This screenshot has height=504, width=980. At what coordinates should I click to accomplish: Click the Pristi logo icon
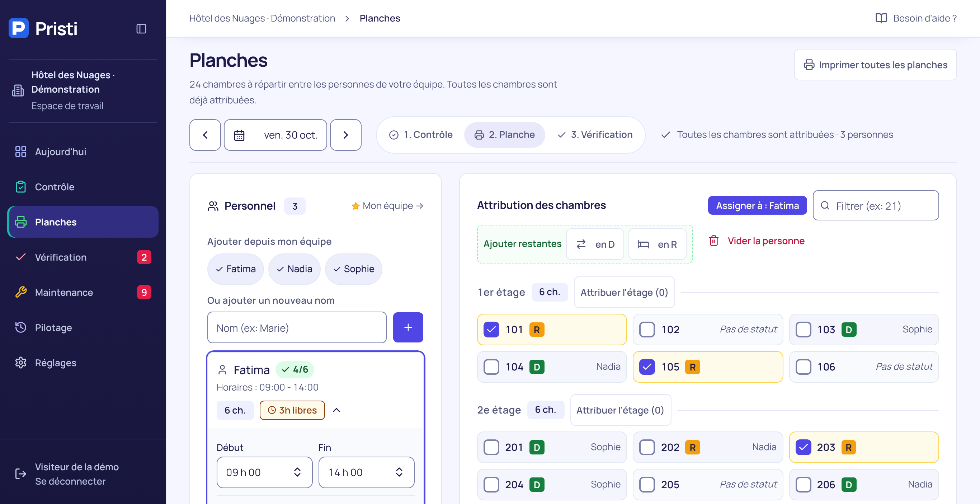click(x=19, y=28)
